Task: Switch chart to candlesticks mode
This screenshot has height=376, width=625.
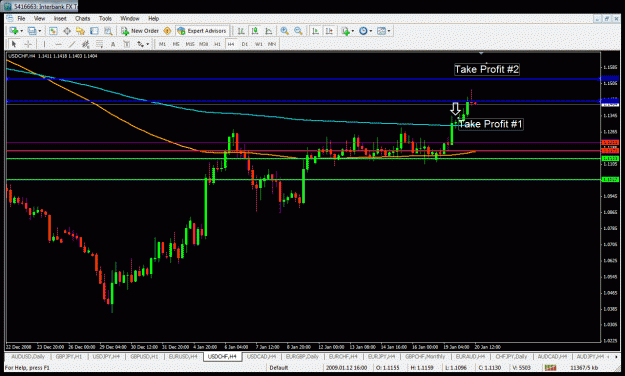Action: tap(255, 31)
